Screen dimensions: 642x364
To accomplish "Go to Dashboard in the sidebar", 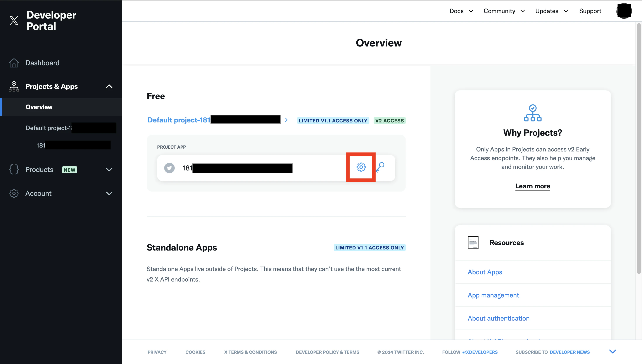I will pos(42,63).
